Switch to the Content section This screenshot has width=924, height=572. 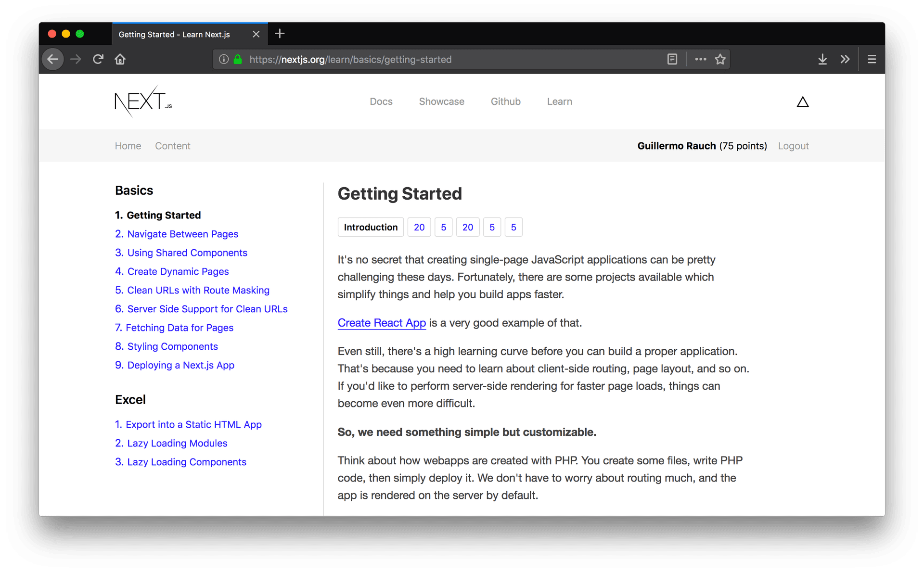tap(172, 146)
